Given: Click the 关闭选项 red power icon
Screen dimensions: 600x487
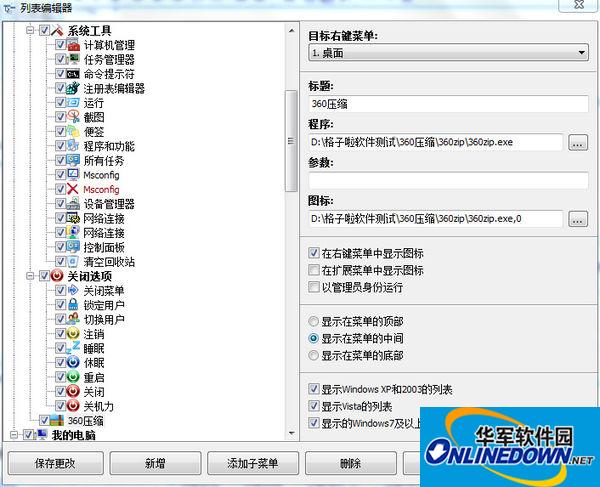Looking at the screenshot, I should 57,276.
